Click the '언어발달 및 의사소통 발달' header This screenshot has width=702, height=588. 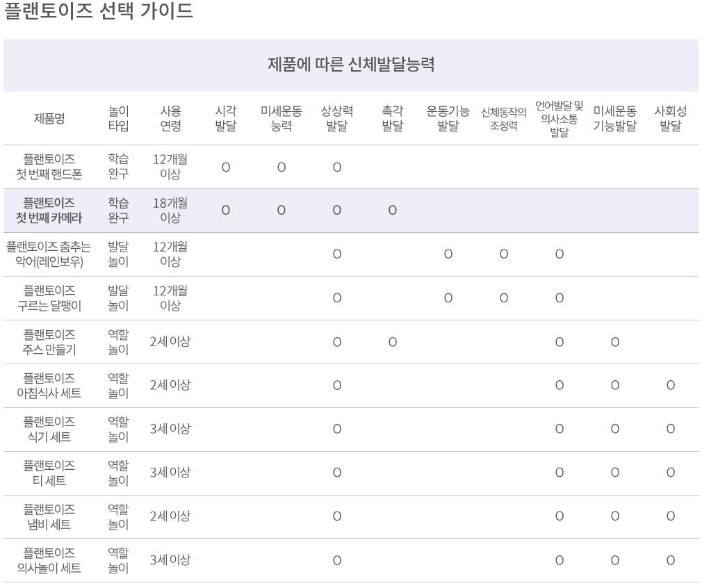pos(560,119)
